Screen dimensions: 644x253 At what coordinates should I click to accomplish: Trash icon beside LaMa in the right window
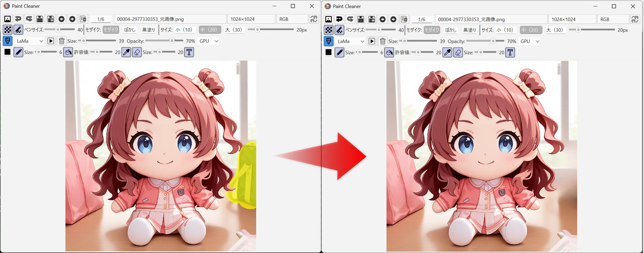pyautogui.click(x=383, y=41)
